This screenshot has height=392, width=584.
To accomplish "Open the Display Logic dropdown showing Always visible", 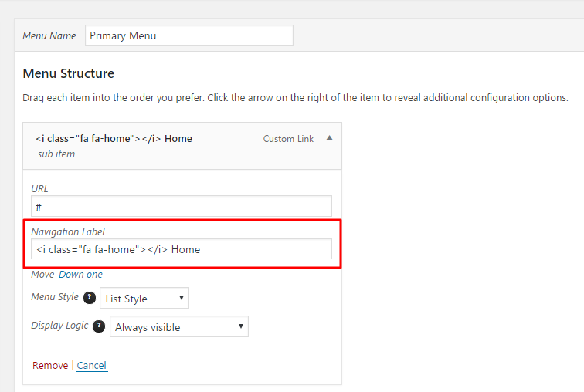I will click(x=179, y=327).
